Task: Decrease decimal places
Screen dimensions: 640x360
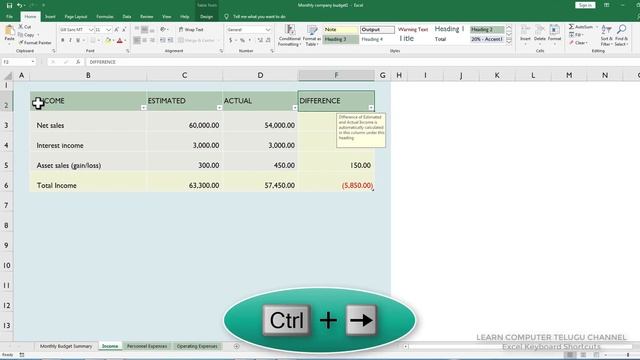Action: coord(268,40)
